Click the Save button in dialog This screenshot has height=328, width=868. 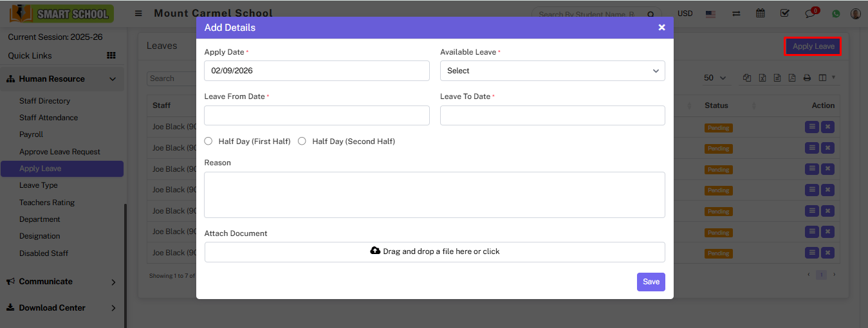[651, 282]
